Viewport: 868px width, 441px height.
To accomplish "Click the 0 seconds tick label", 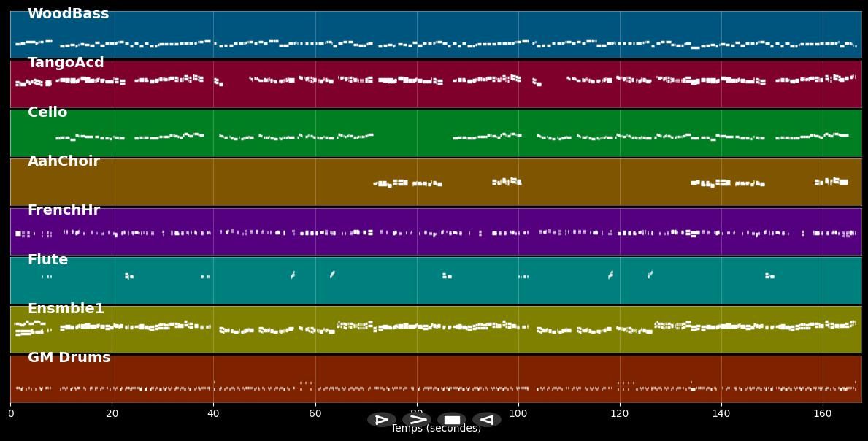I will coord(11,414).
